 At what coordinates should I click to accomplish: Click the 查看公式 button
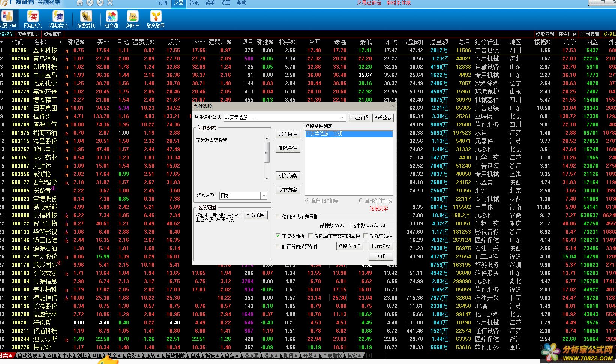pyautogui.click(x=382, y=118)
